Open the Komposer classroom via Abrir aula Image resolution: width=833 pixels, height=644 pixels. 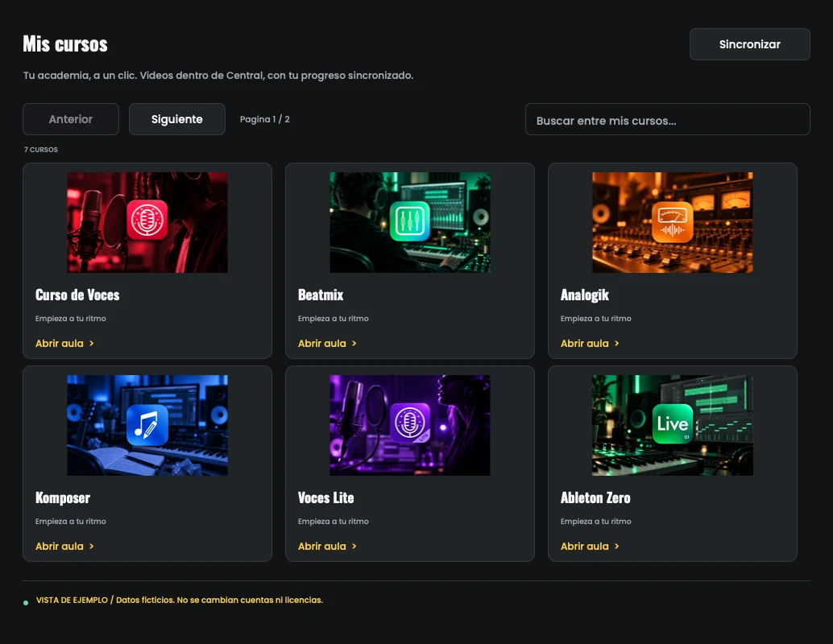click(x=64, y=547)
